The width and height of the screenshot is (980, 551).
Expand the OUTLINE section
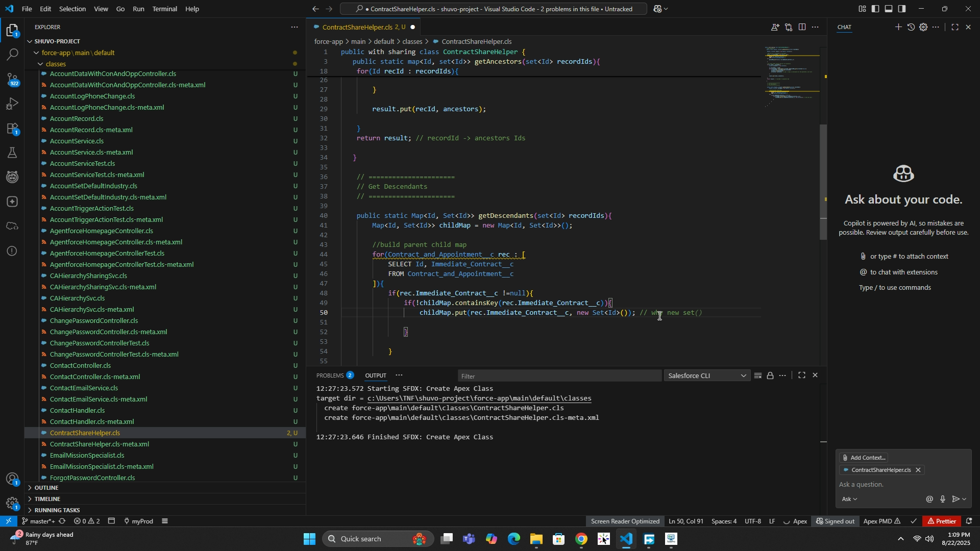tap(46, 488)
